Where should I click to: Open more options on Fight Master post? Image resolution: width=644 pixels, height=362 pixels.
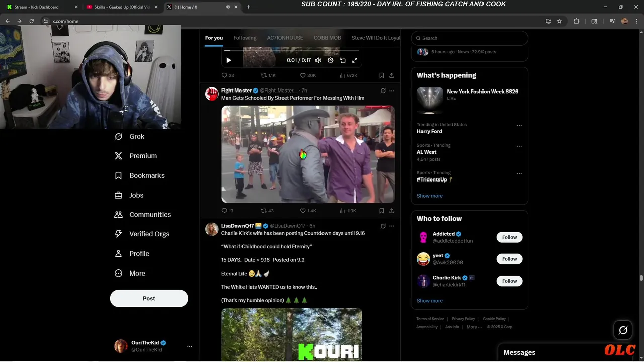click(x=392, y=90)
